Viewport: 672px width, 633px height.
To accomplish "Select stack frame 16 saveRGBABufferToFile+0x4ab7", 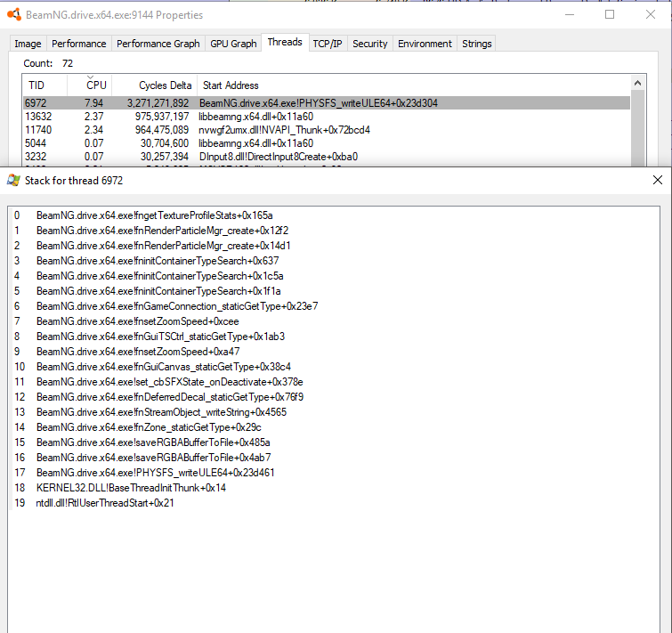I will click(x=334, y=458).
